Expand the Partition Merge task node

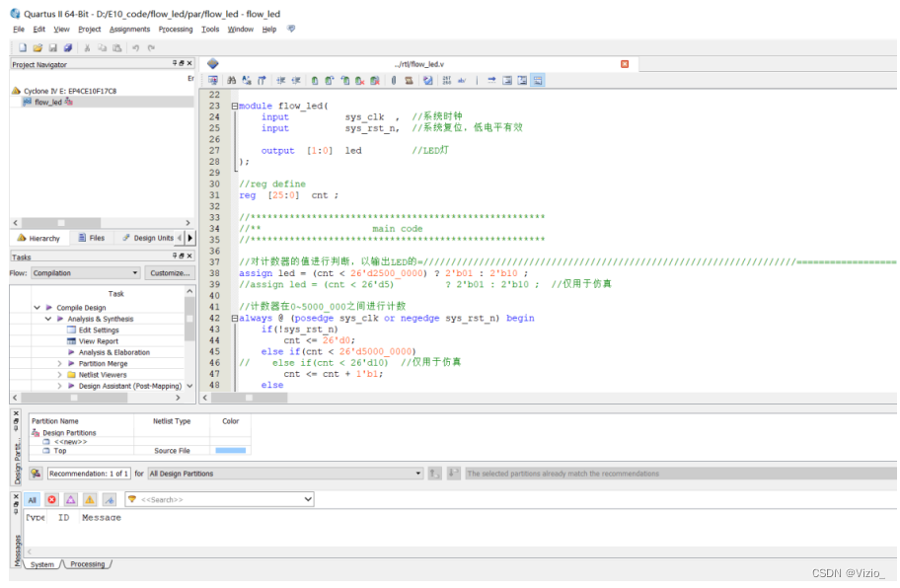pyautogui.click(x=59, y=364)
